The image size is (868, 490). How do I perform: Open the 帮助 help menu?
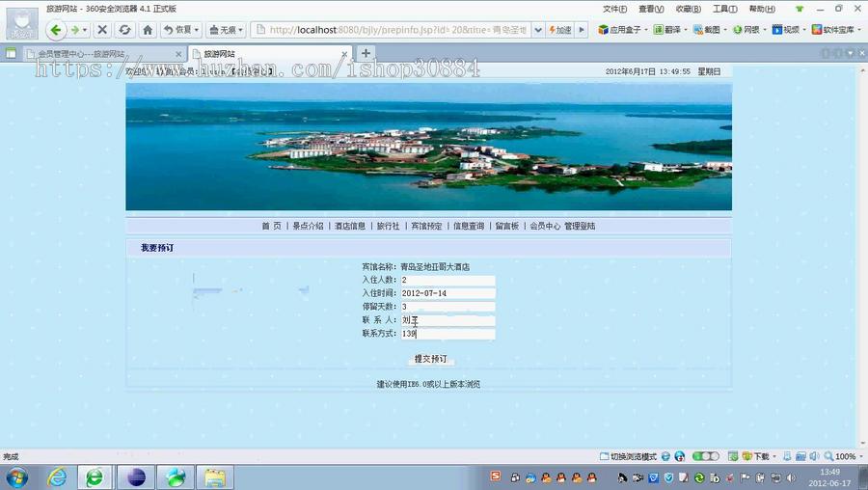point(762,9)
